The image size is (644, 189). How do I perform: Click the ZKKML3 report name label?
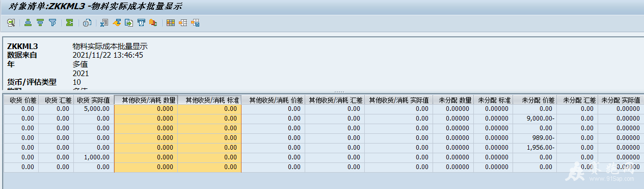22,46
